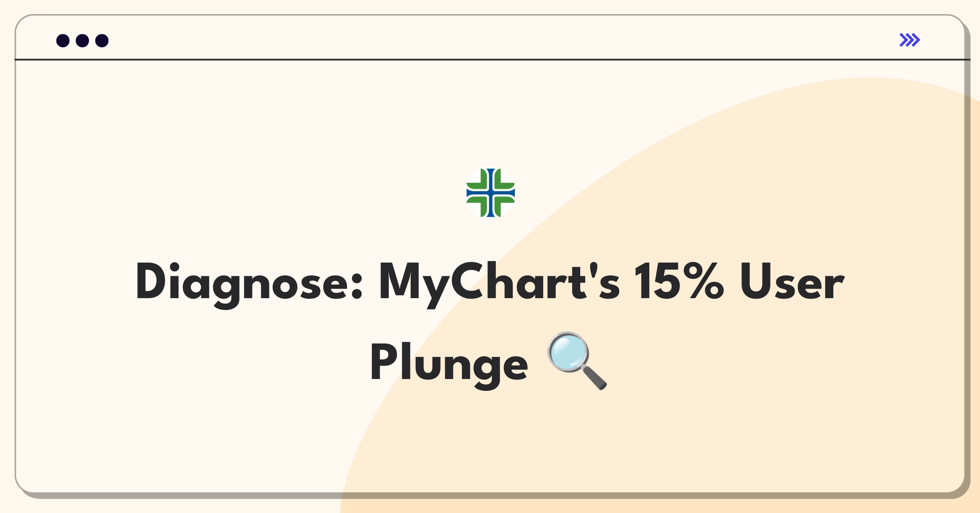This screenshot has width=980, height=513.
Task: Click the triple-chevron forward icon
Action: tap(910, 40)
